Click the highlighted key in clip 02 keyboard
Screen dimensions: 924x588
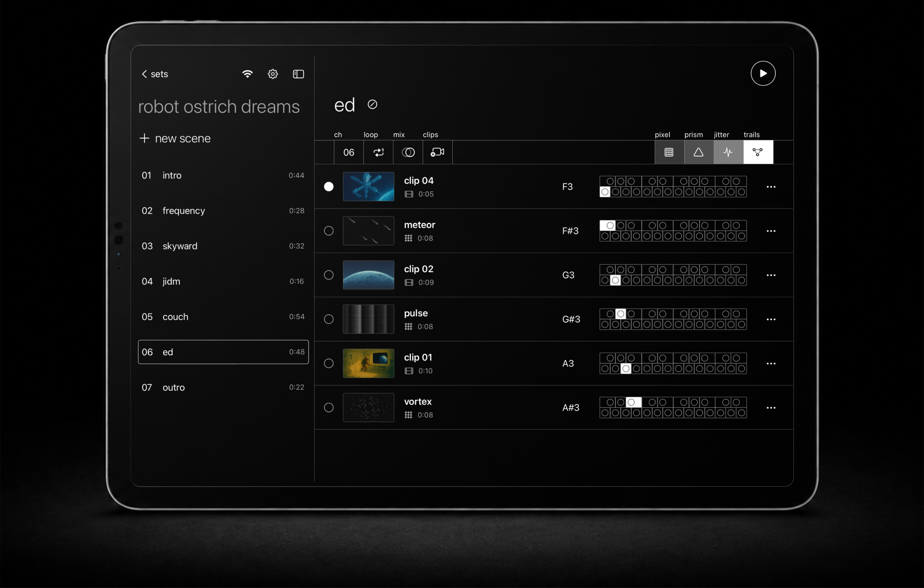pos(615,280)
